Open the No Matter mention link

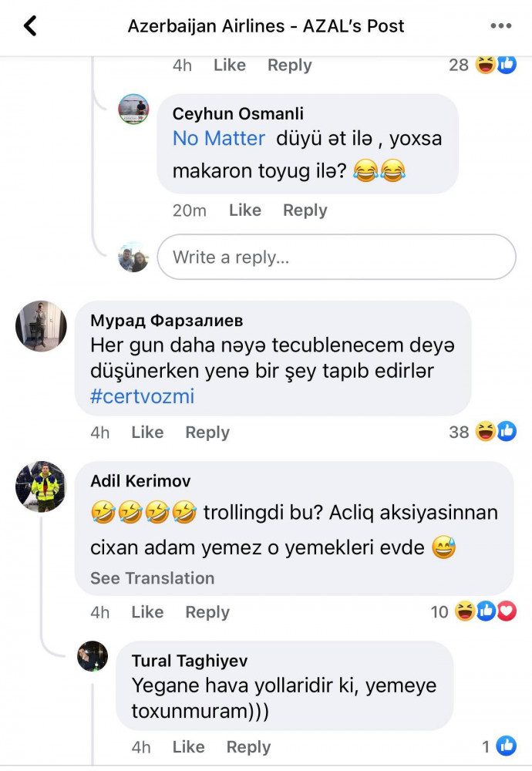click(x=219, y=139)
